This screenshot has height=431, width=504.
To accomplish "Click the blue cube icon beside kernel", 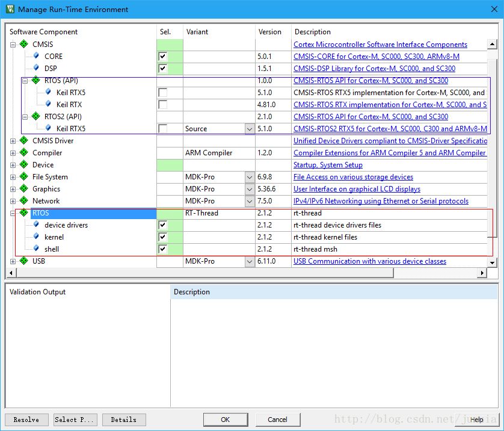I will click(36, 237).
